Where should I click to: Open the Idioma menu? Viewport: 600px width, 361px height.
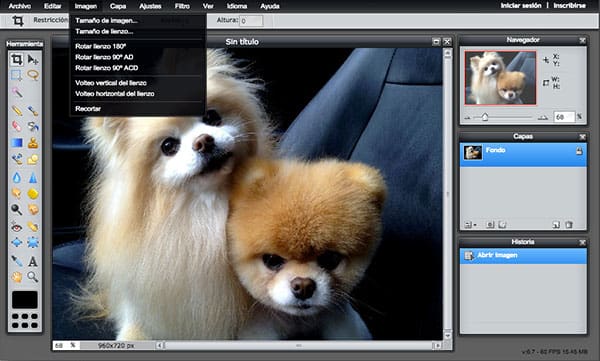237,6
